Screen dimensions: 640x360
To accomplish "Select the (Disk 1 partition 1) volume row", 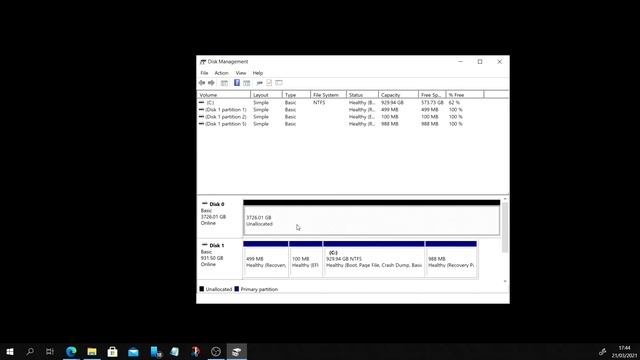I will coord(341,110).
